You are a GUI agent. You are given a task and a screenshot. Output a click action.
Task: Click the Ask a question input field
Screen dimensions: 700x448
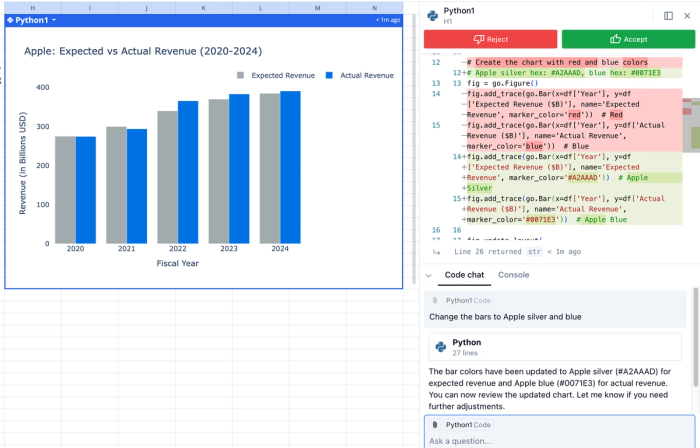[559, 441]
